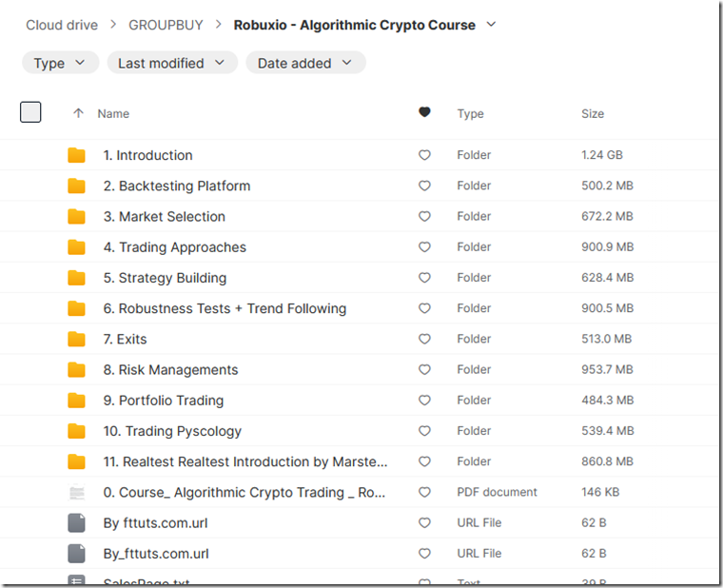This screenshot has height=588, width=723.
Task: Favourite the 10. Trading Pyscology folder
Action: (x=424, y=431)
